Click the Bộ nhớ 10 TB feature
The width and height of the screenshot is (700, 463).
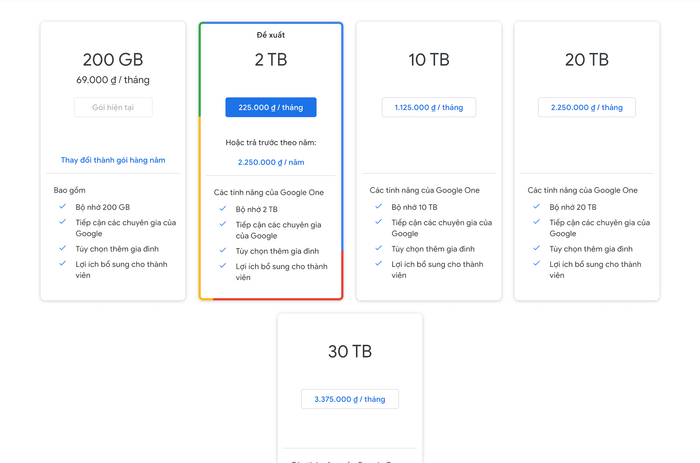coord(414,207)
